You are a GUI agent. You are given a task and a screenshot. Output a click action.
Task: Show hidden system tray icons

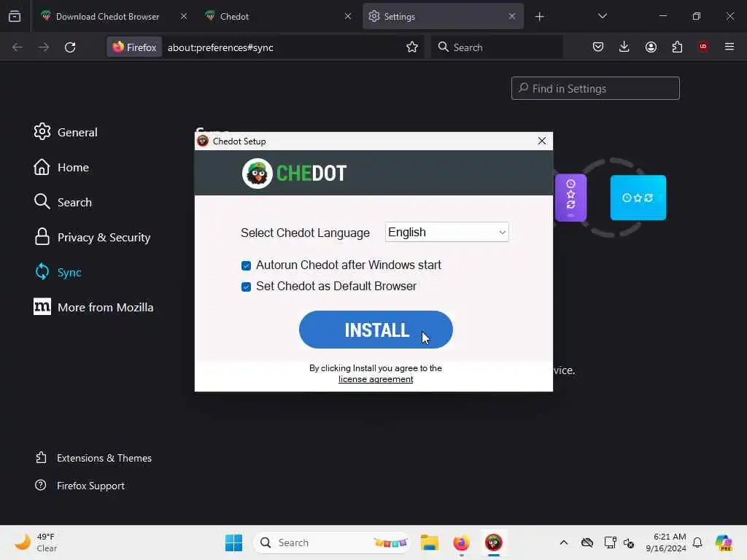(x=564, y=542)
